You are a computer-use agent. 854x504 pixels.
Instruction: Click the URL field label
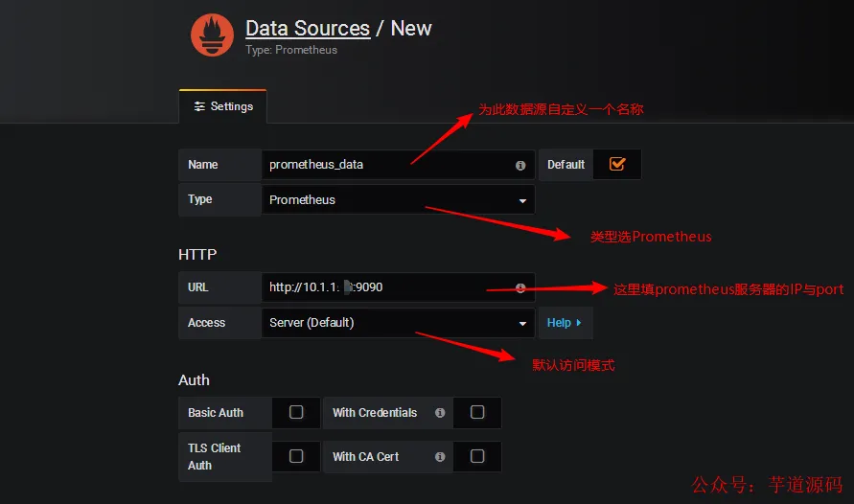197,287
